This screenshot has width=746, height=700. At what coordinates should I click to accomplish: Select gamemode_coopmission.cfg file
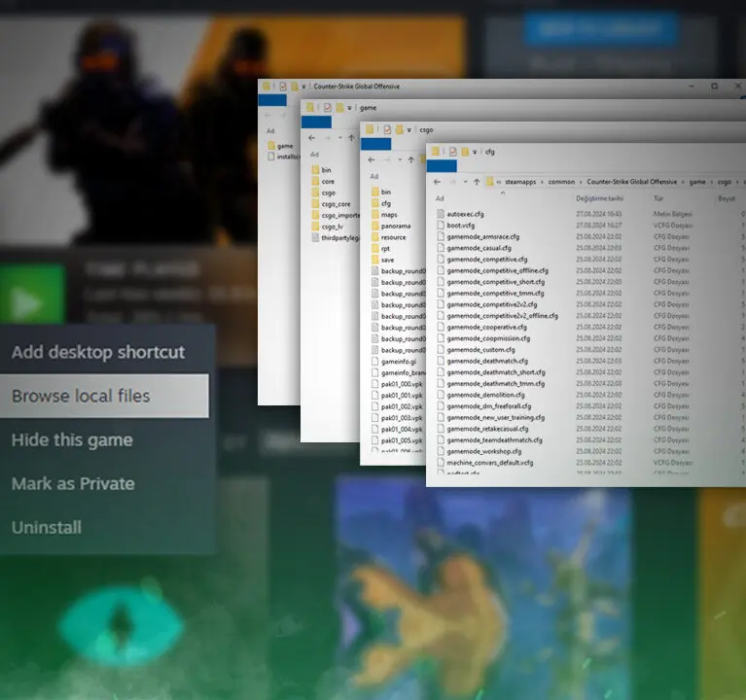483,338
